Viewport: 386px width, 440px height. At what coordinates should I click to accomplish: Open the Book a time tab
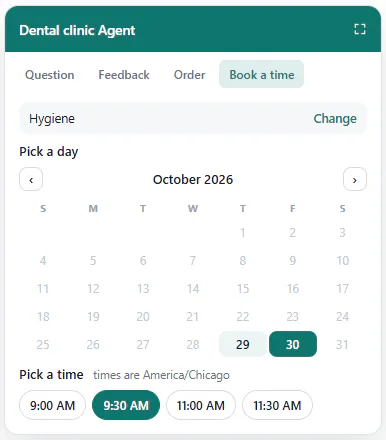pos(262,74)
